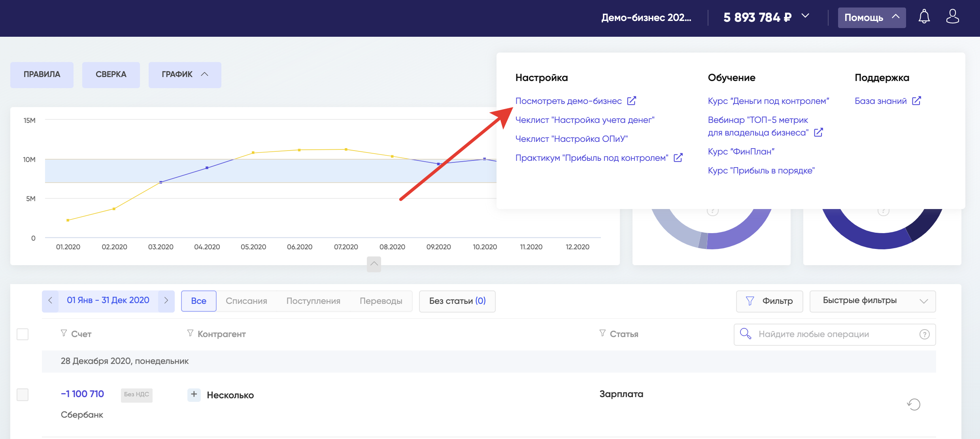This screenshot has width=980, height=439.
Task: Open the ПРАВИЛА rules button
Action: coord(42,75)
